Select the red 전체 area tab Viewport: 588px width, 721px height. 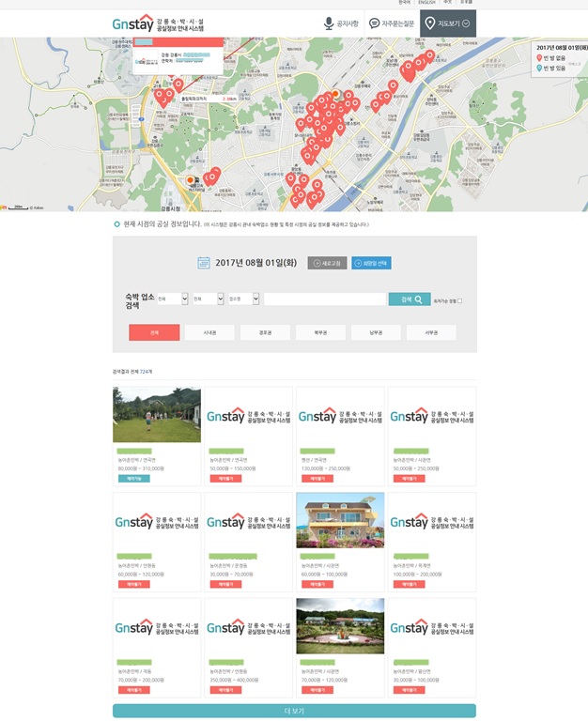pyautogui.click(x=153, y=332)
